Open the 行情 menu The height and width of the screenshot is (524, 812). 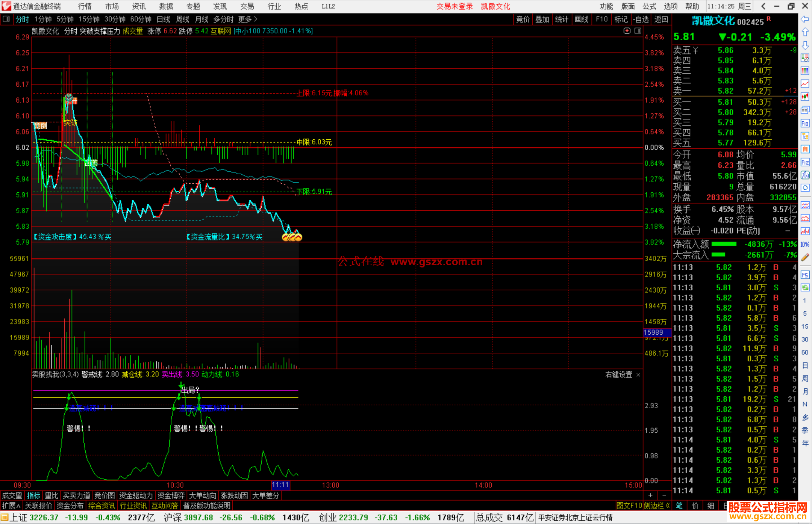85,6
